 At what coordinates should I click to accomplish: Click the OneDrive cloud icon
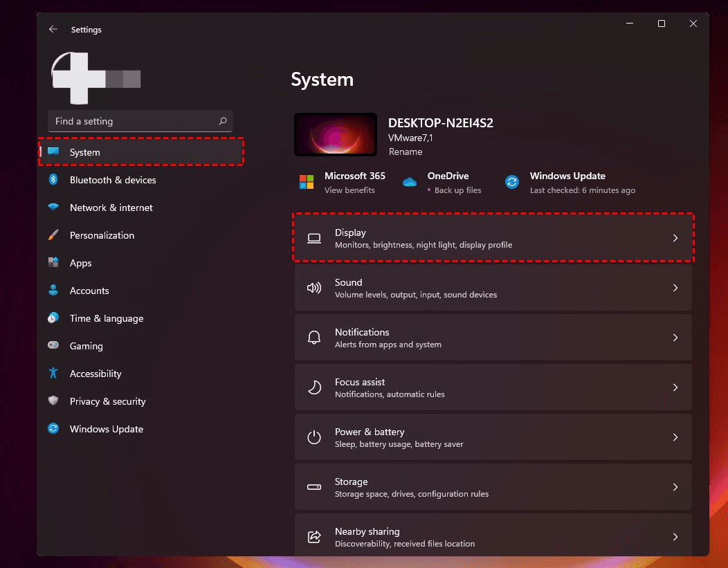(x=410, y=182)
